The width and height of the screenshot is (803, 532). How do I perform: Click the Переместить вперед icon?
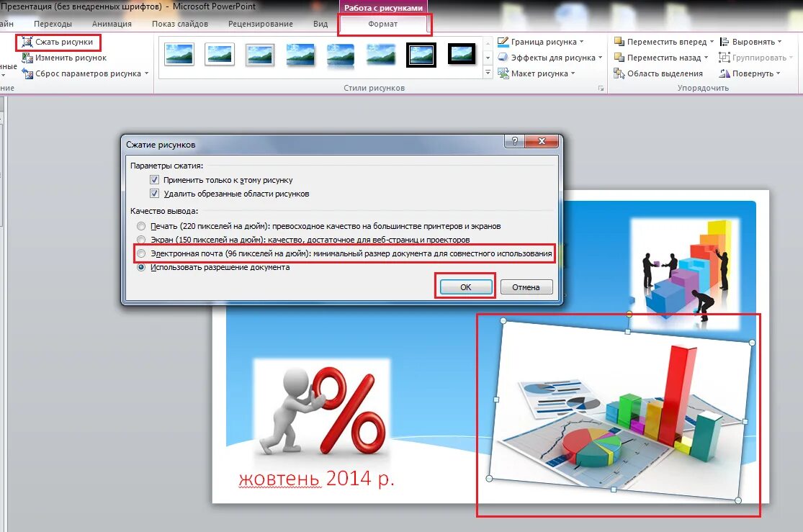click(x=619, y=42)
